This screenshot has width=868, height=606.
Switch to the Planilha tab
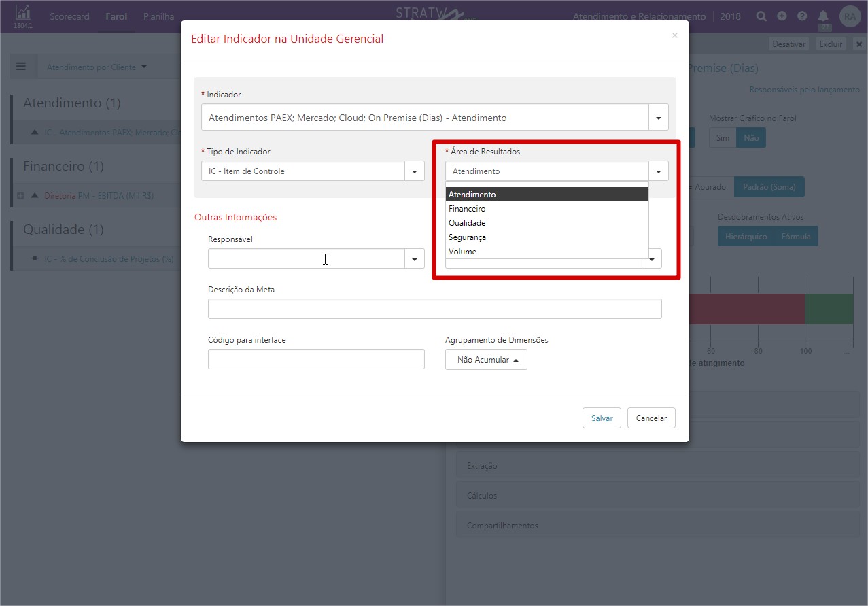pos(158,16)
